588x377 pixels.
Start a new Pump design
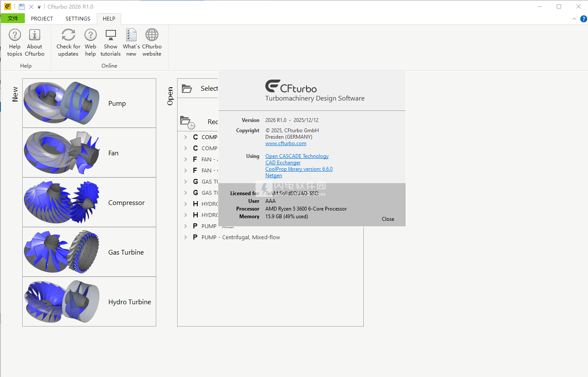(x=89, y=103)
